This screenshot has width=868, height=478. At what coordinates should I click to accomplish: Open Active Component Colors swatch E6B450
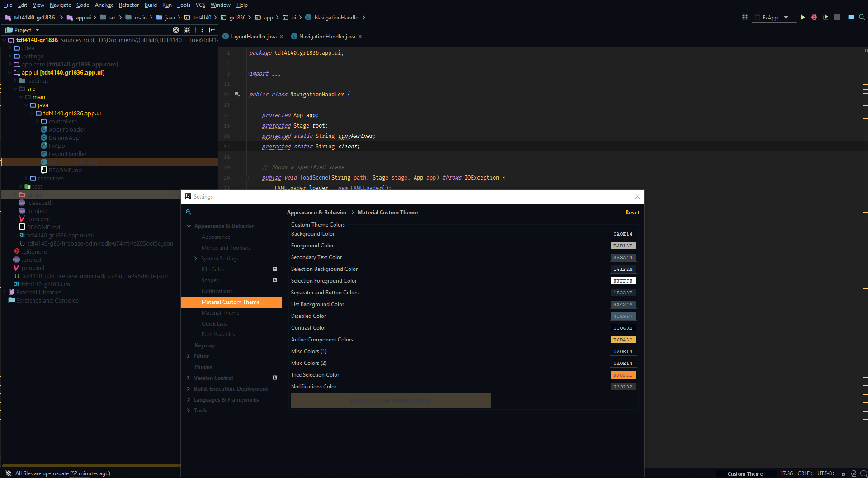click(623, 340)
